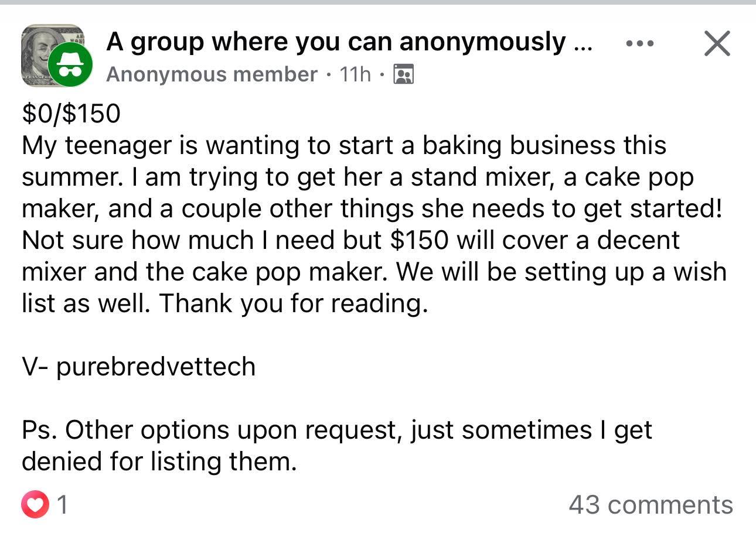The image size is (756, 533).
Task: Open the three-dot post options menu
Action: (639, 44)
